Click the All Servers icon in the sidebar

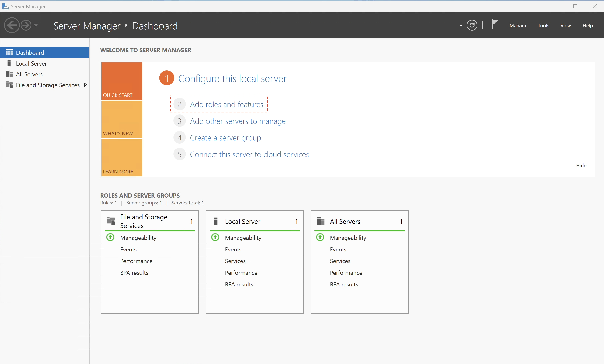pyautogui.click(x=9, y=74)
